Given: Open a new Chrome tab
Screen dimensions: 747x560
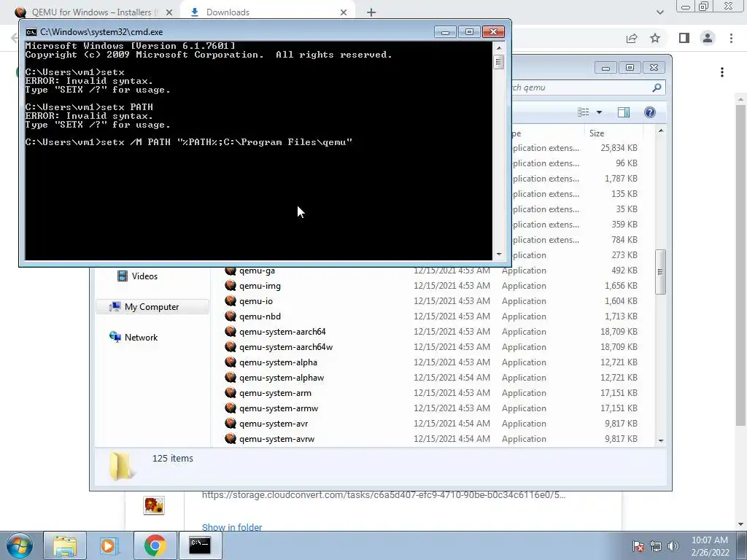Looking at the screenshot, I should [371, 12].
